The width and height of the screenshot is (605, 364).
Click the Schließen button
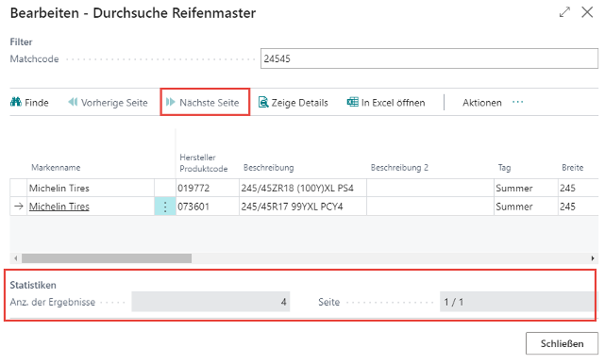(x=562, y=343)
